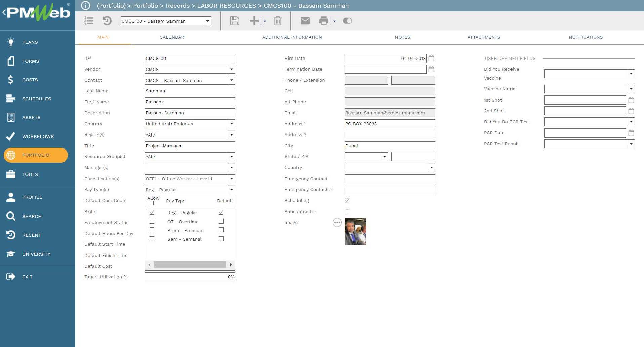Screen dimensions: 644x347
Task: Open the Plans module icon
Action: click(11, 42)
